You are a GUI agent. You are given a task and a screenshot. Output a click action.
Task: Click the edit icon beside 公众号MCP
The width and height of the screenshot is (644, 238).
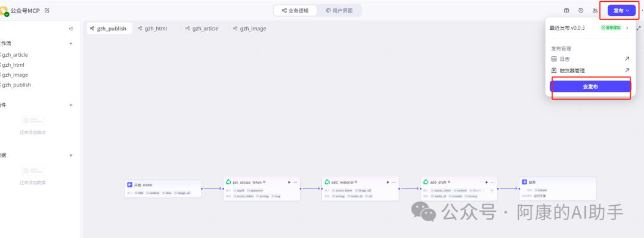47,11
